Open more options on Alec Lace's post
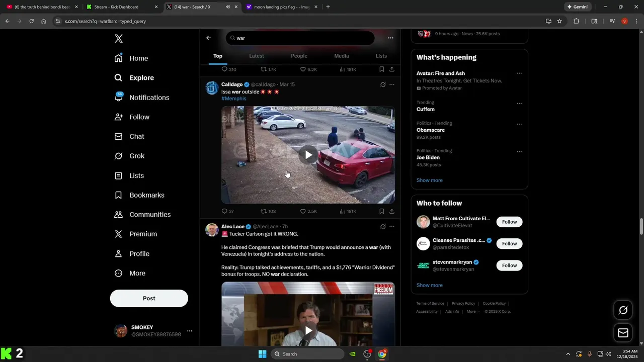 click(x=392, y=227)
